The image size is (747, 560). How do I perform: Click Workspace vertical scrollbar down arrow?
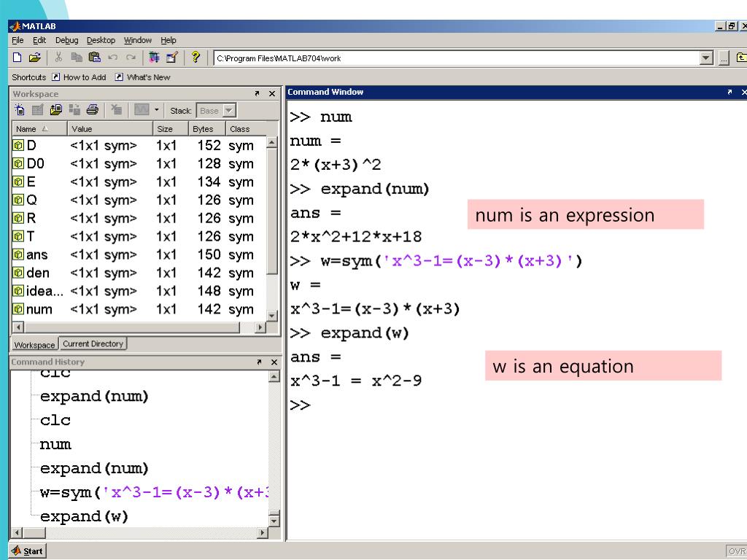click(x=271, y=316)
